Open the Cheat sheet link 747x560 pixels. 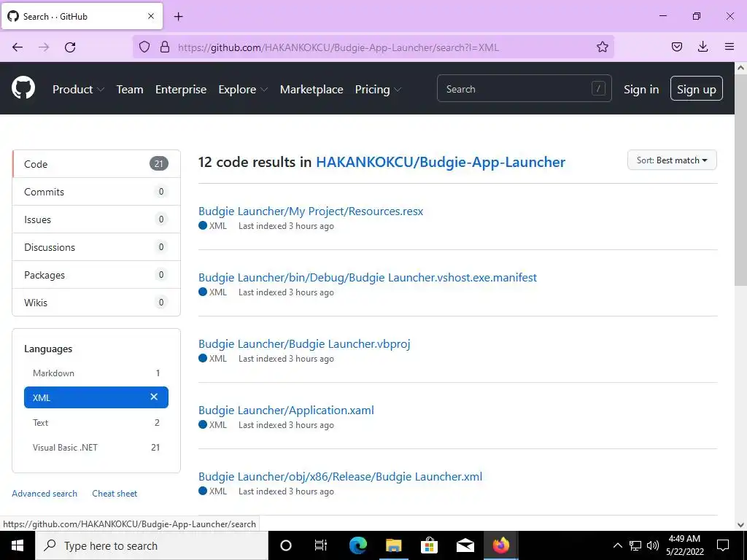(115, 494)
